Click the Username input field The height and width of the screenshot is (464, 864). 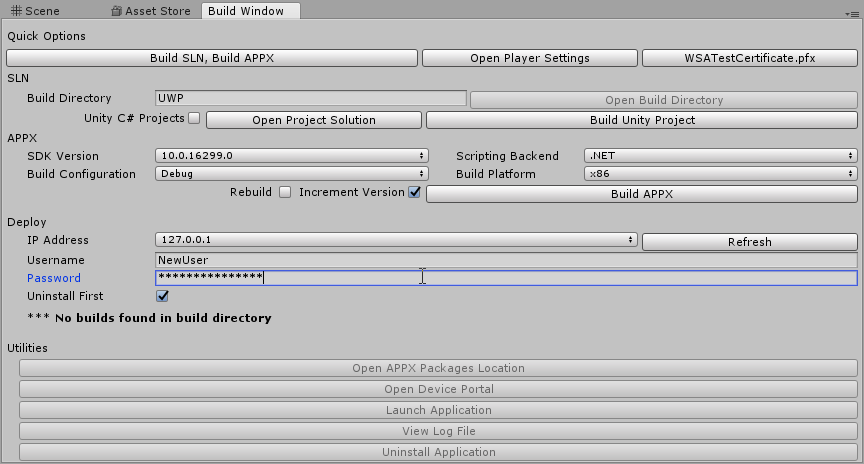[506, 260]
